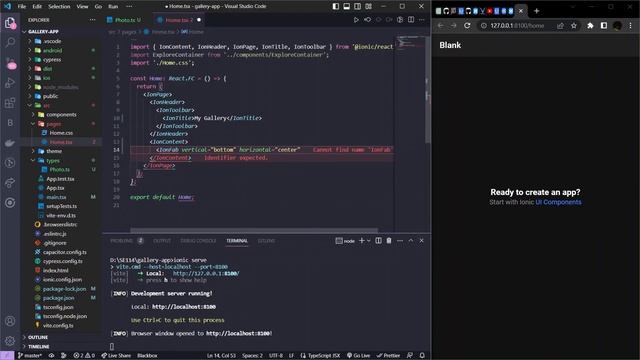Open a new Chrome tab with plus

(x=536, y=11)
